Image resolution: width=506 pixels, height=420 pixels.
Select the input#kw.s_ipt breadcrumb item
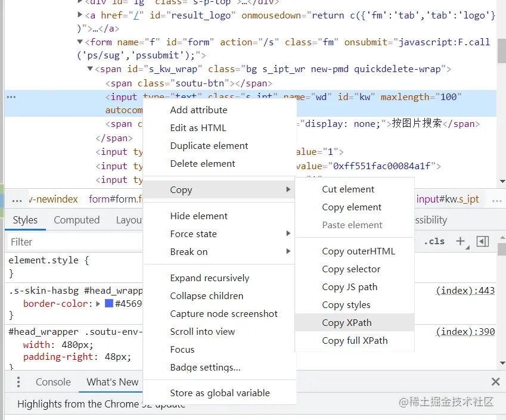[448, 199]
